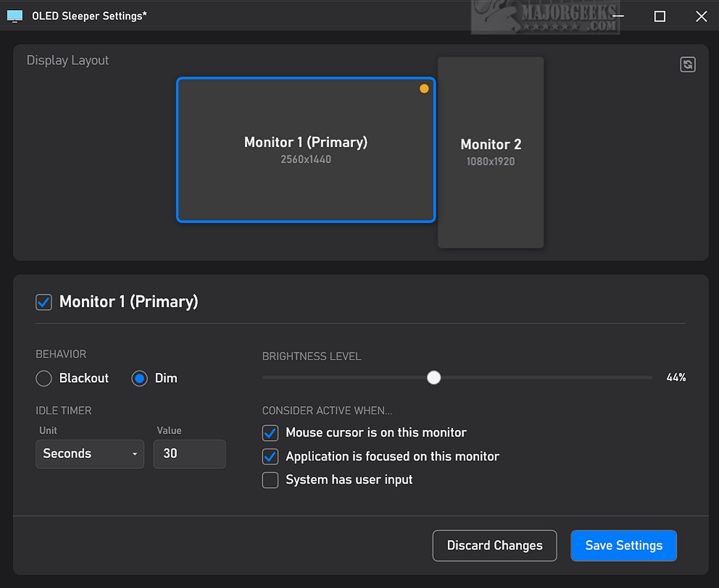This screenshot has height=588, width=719.
Task: Click the orange status dot on Monitor 1
Action: [x=424, y=89]
